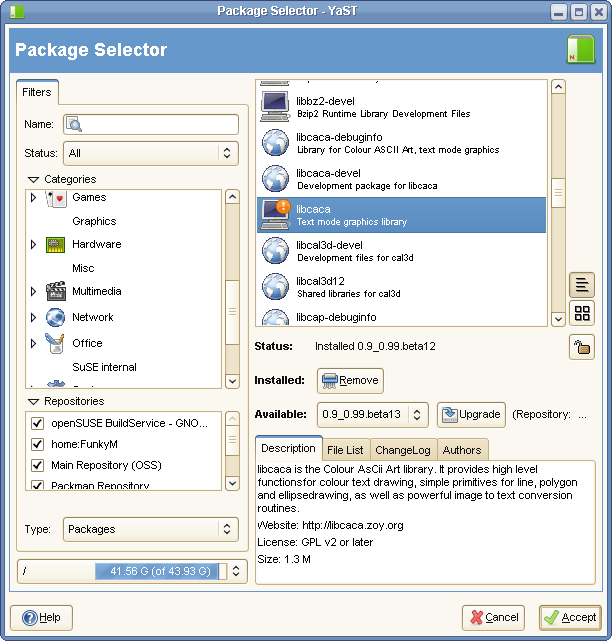Open the Authors tab

click(x=462, y=450)
